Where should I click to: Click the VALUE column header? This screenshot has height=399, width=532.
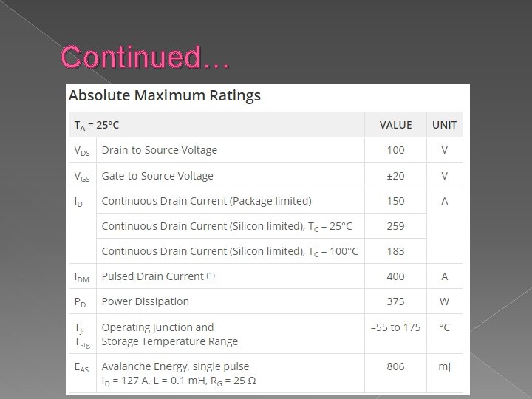tap(395, 125)
